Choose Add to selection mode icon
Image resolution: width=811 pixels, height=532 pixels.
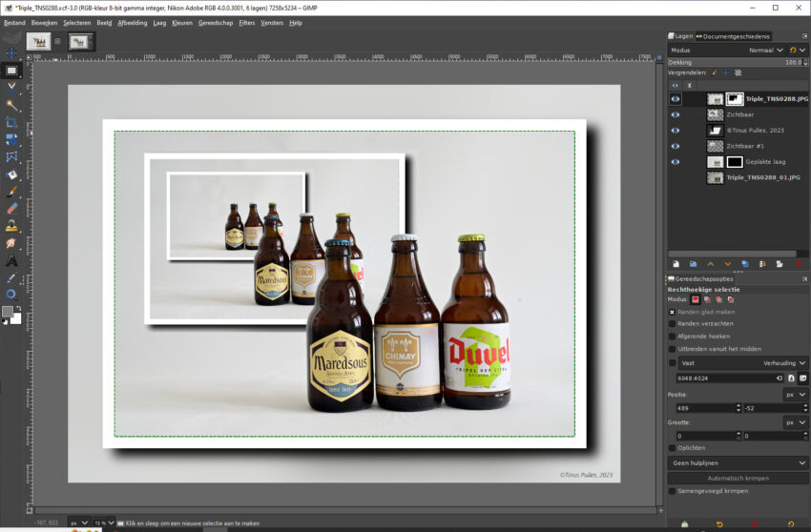(707, 299)
